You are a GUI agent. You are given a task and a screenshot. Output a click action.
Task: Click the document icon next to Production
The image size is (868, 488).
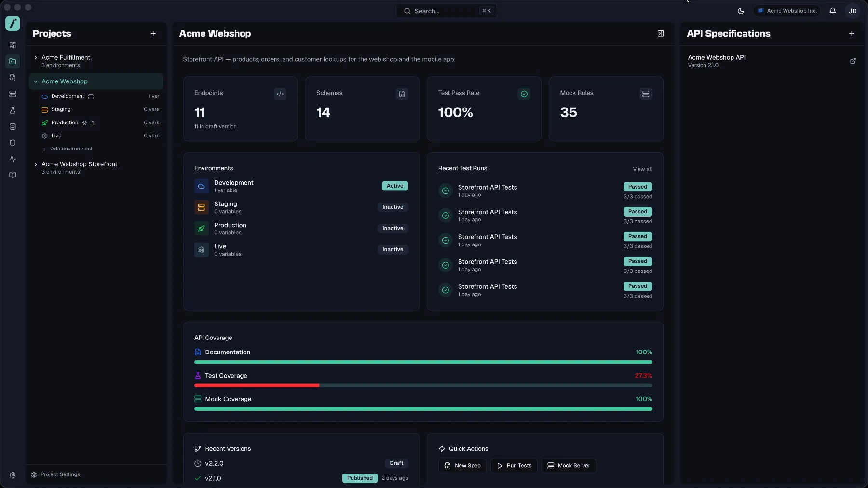pyautogui.click(x=92, y=123)
